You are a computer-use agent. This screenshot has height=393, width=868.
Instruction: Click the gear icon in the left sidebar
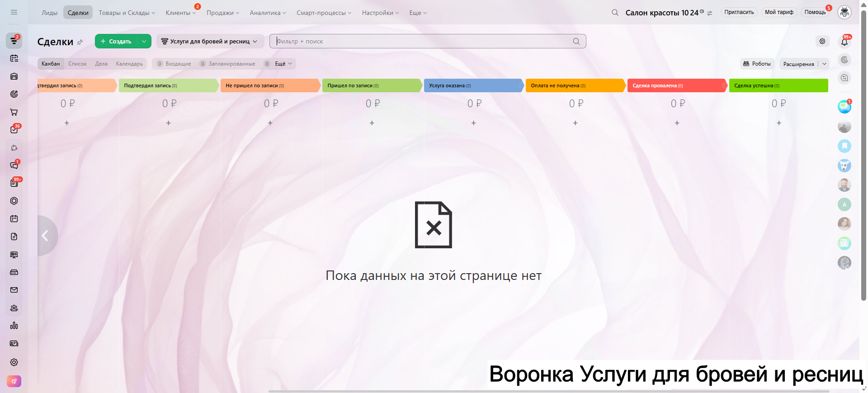(x=14, y=362)
